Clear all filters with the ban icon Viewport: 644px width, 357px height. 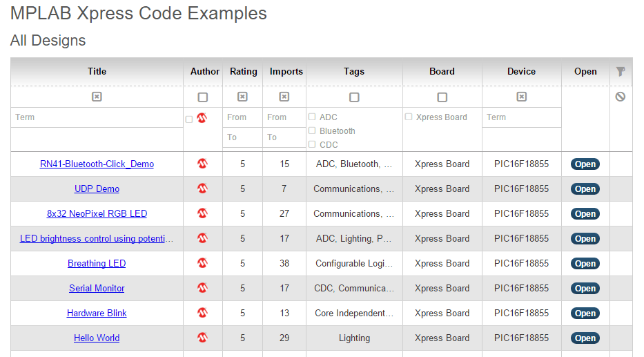[620, 97]
